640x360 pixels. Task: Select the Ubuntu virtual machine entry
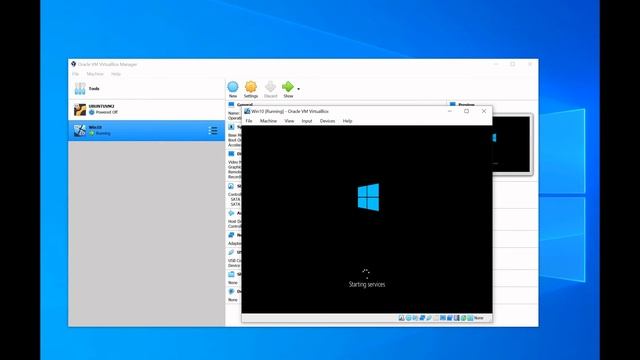tap(146, 109)
